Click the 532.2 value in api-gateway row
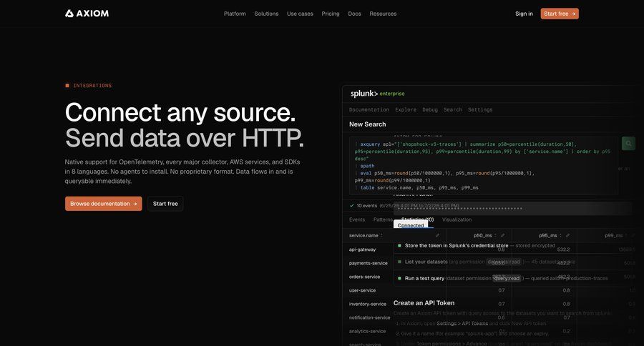644x346 pixels. click(564, 249)
